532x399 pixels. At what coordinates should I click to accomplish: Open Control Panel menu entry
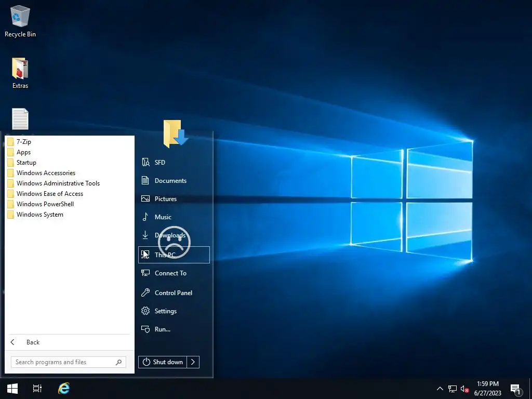point(174,292)
